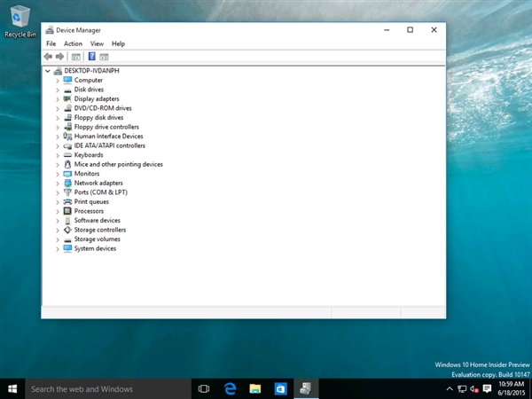Select the Human Interface Devices label
The height and width of the screenshot is (399, 532).
click(108, 136)
